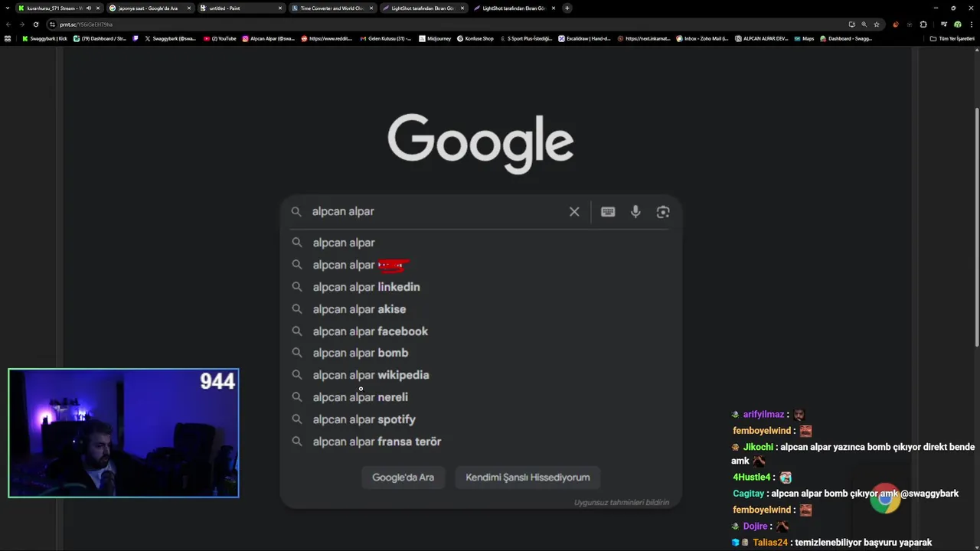The width and height of the screenshot is (980, 551).
Task: Open the new tab plus button
Action: tap(567, 8)
